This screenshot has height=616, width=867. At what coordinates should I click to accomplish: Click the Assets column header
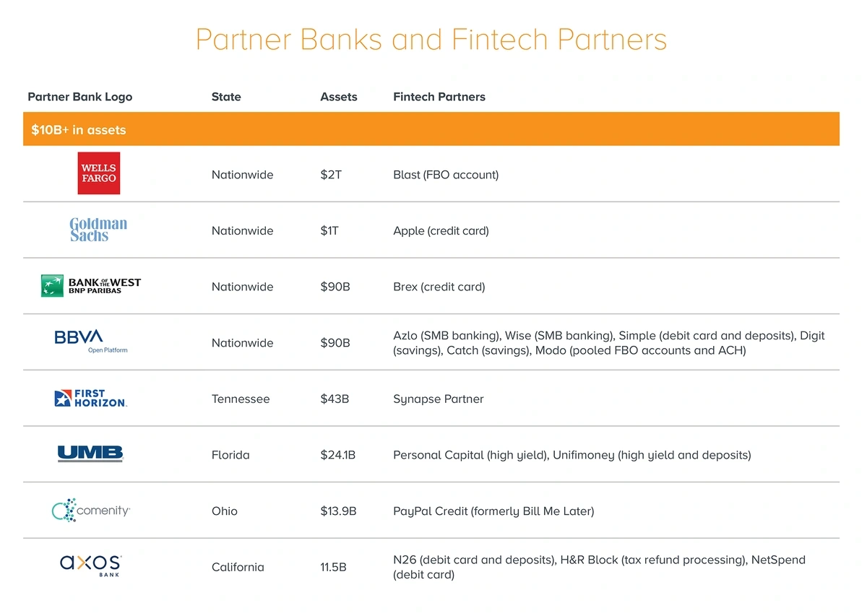(339, 97)
